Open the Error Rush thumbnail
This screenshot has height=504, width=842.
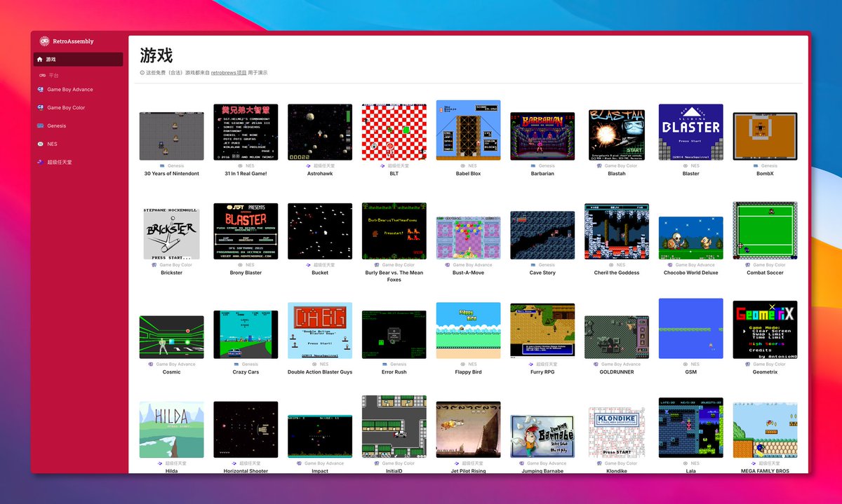[x=394, y=335]
